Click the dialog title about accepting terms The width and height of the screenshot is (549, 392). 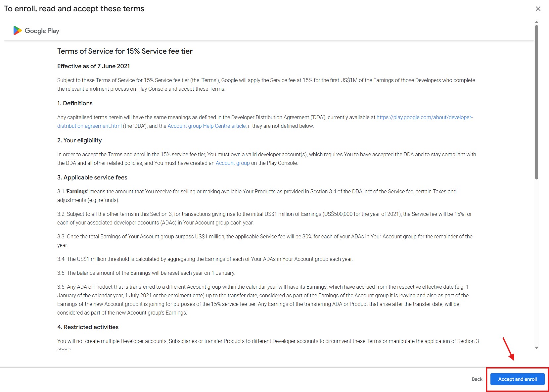[74, 9]
